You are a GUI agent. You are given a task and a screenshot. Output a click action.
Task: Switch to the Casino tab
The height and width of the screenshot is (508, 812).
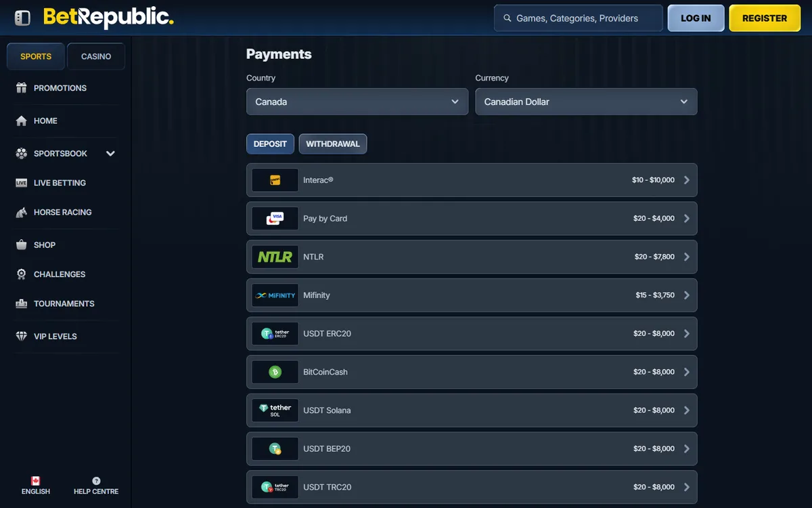pos(96,56)
